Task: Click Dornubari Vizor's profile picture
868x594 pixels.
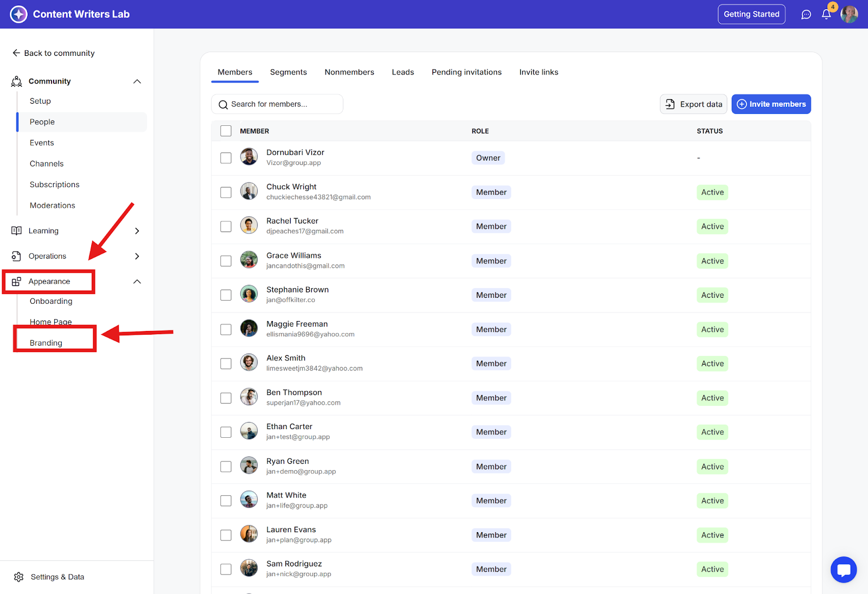Action: [249, 157]
